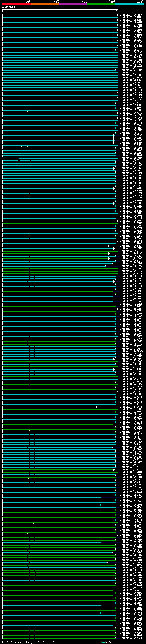This screenshot has height=644, width=146.
Task: Select hit label UniRef100_O44100
Action: point(131,565)
